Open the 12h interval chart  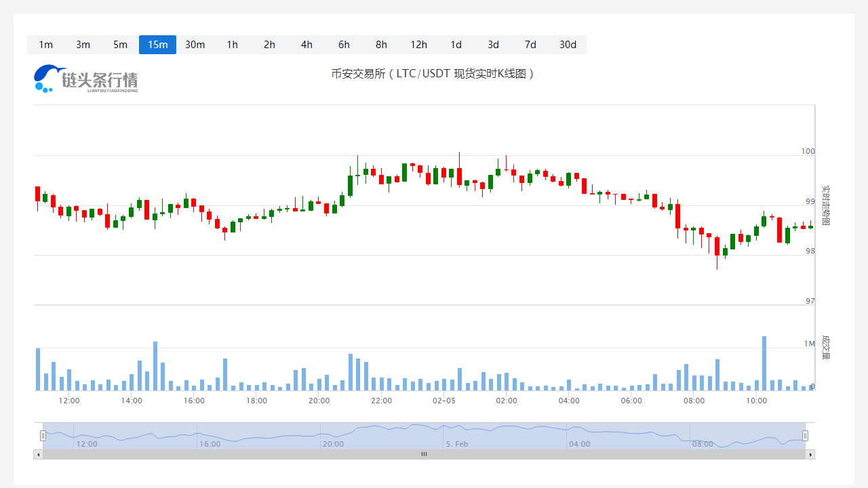tap(418, 45)
